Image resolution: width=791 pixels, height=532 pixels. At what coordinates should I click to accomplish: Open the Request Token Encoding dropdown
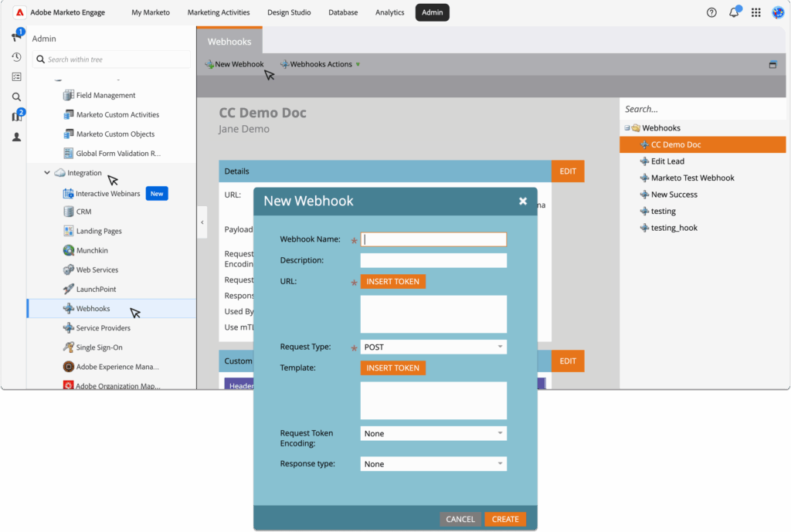(x=433, y=434)
